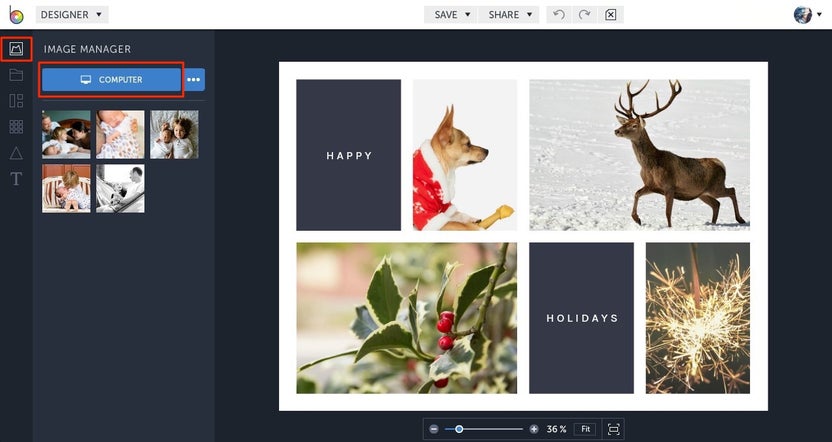Click the 36 % zoom value
The image size is (832, 442).
557,429
